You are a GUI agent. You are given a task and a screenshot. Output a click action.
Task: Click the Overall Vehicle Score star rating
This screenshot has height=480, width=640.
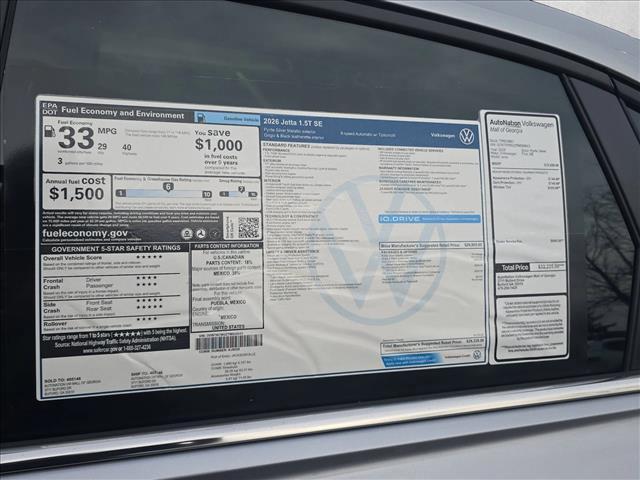click(x=149, y=257)
